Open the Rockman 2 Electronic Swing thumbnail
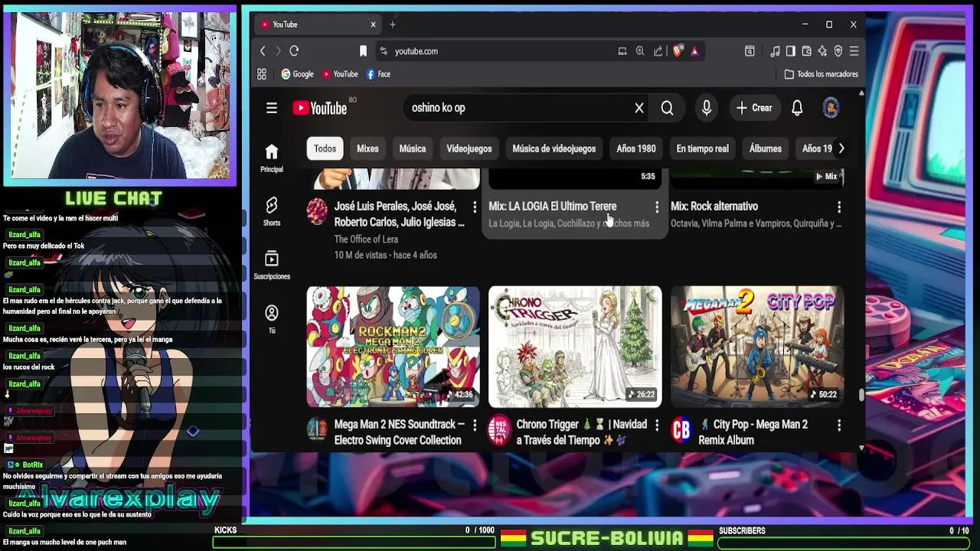Image resolution: width=980 pixels, height=551 pixels. (394, 347)
